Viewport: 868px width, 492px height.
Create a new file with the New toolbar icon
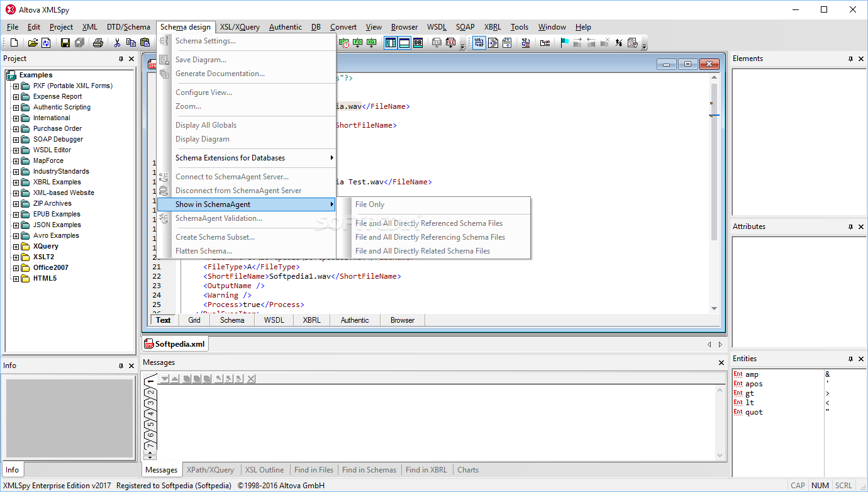click(14, 43)
